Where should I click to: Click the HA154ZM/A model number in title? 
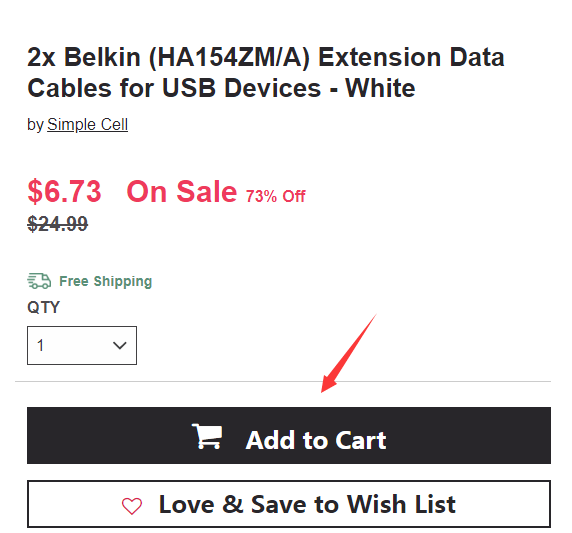pos(229,57)
